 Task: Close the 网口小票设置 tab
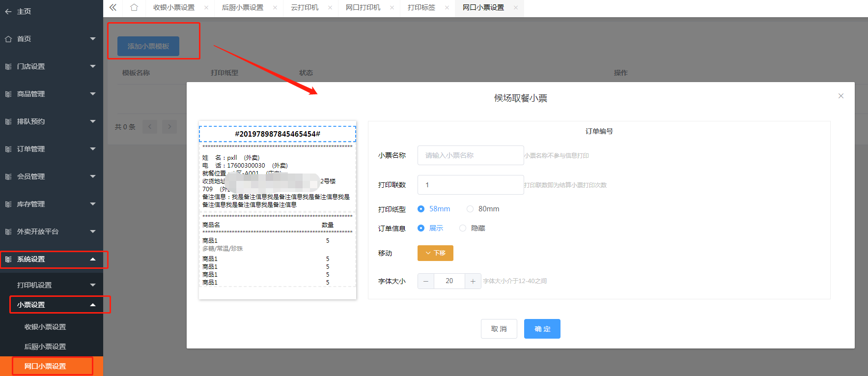tap(516, 7)
